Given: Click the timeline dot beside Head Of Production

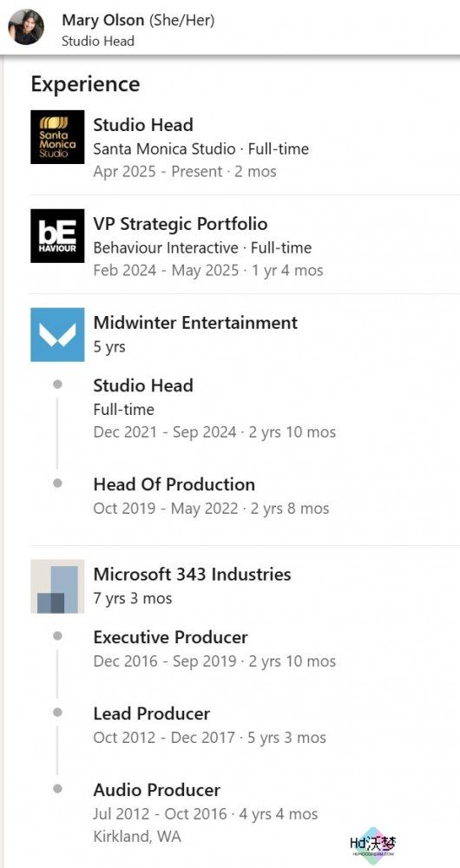Looking at the screenshot, I should (x=57, y=483).
